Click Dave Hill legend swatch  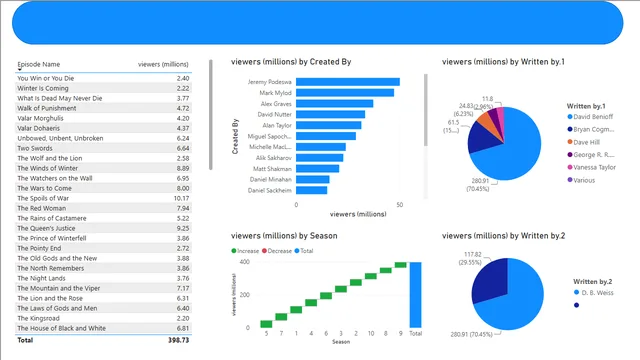coord(570,142)
